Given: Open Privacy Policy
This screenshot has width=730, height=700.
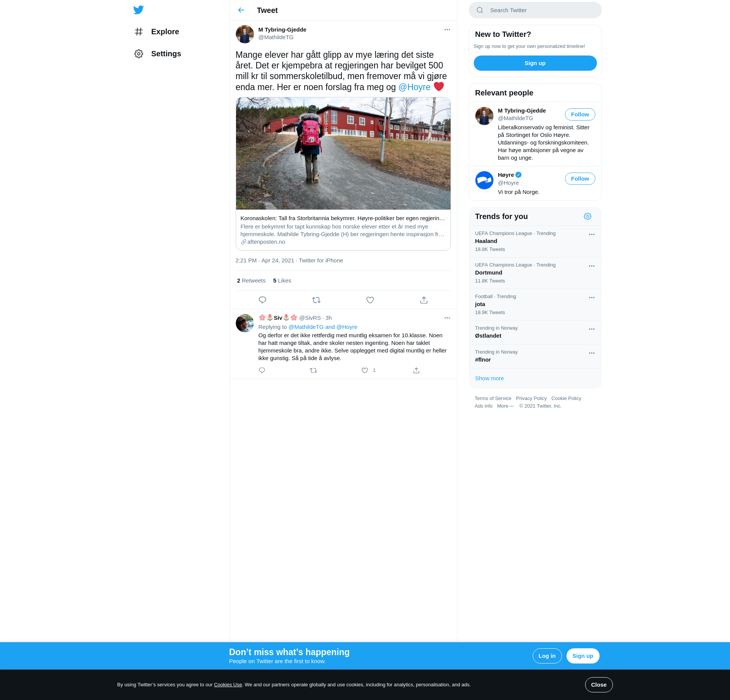Looking at the screenshot, I should [531, 398].
